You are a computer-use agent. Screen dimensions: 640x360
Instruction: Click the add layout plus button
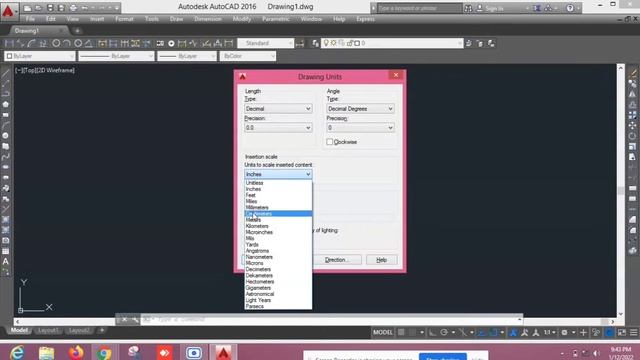[x=102, y=330]
